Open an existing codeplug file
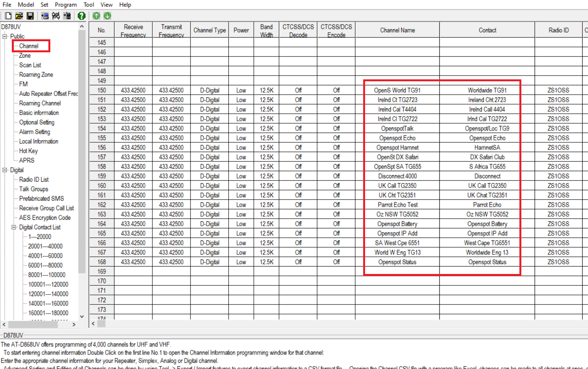Screen dimensions: 588x369 point(19,16)
